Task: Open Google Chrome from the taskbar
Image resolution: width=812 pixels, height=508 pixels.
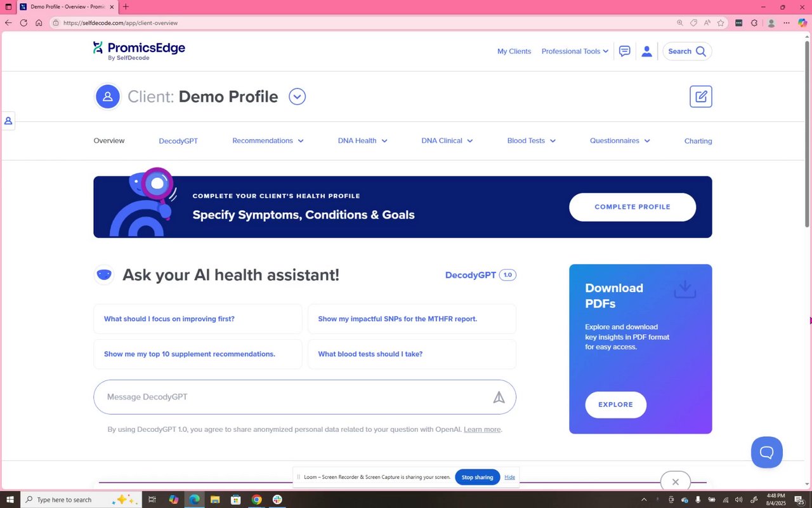Action: pos(256,500)
